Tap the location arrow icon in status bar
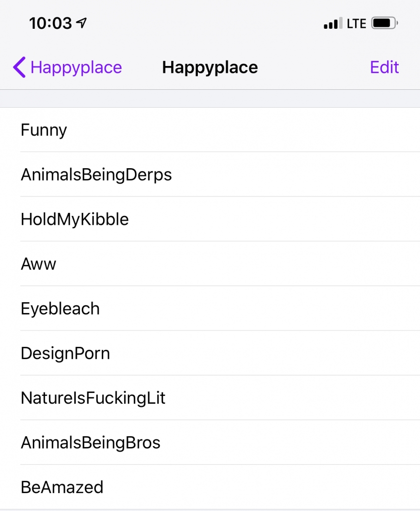The image size is (420, 511). (x=81, y=23)
